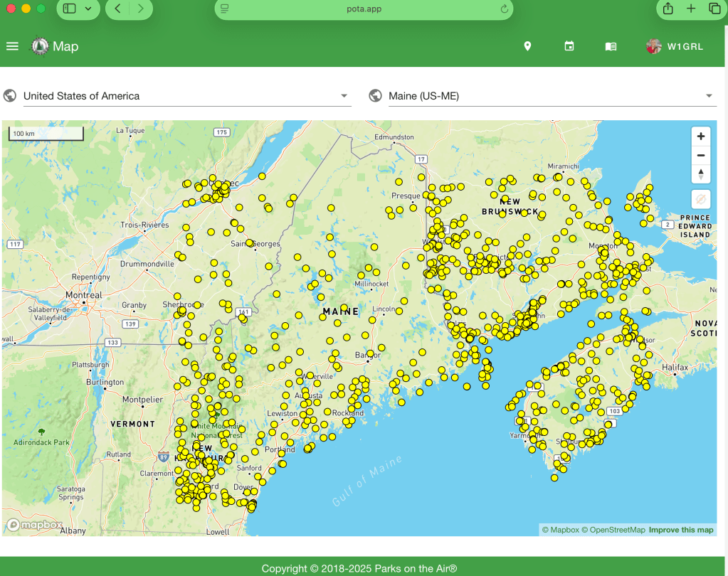Zoom in on the map
Screen dimensions: 728x576
point(701,137)
